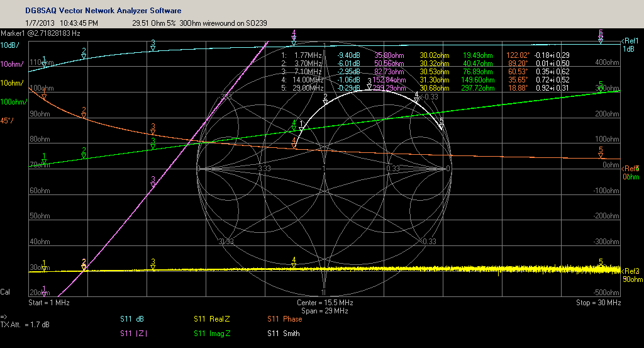
Task: Click the Ref3 reference indicator
Action: point(630,271)
